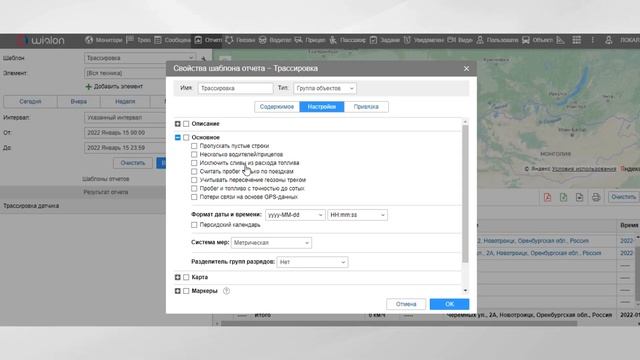Open the Trailers icon in top bar

tap(299, 40)
